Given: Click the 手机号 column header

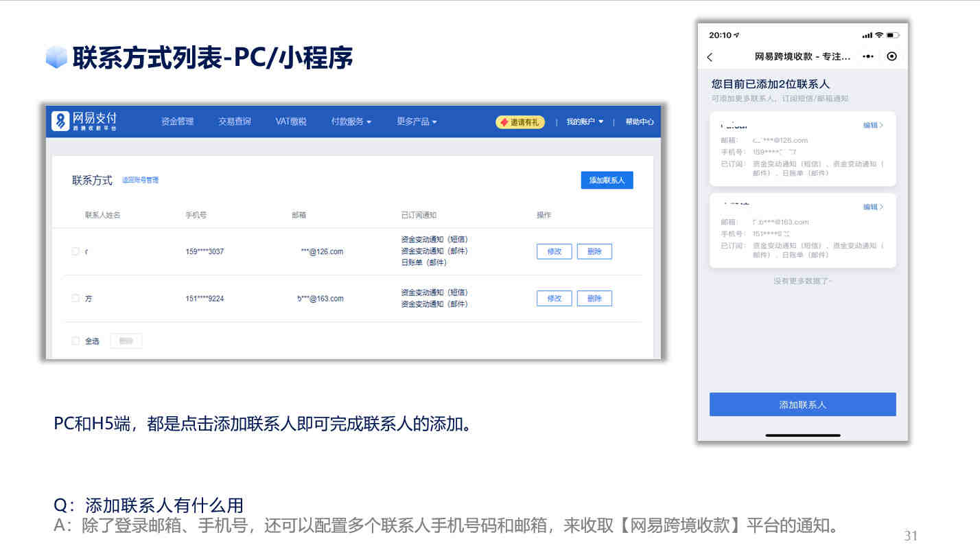Looking at the screenshot, I should (x=196, y=215).
